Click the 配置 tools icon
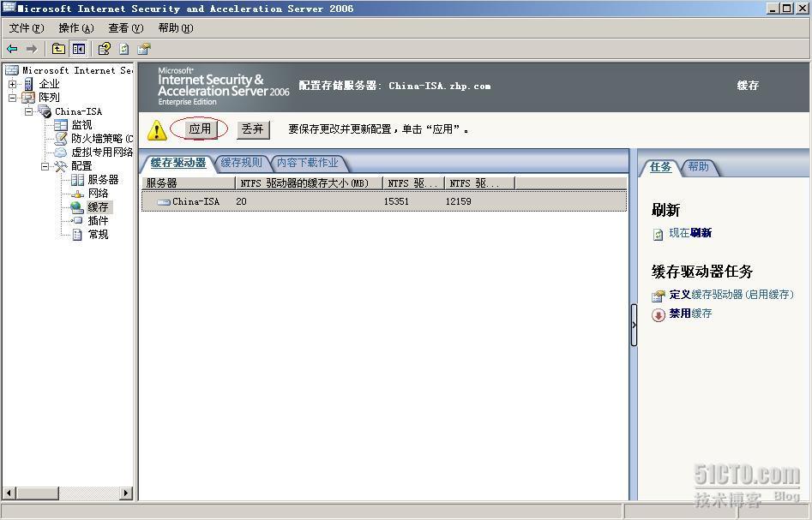Image resolution: width=812 pixels, height=520 pixels. (x=61, y=166)
